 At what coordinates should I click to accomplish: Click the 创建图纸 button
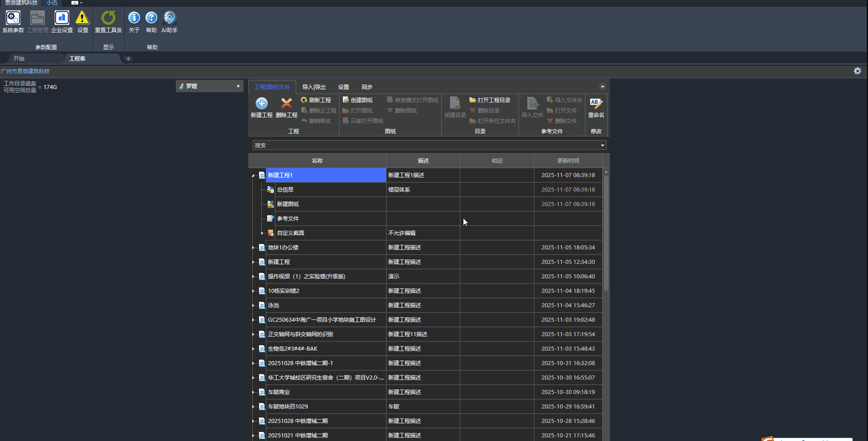pos(358,100)
